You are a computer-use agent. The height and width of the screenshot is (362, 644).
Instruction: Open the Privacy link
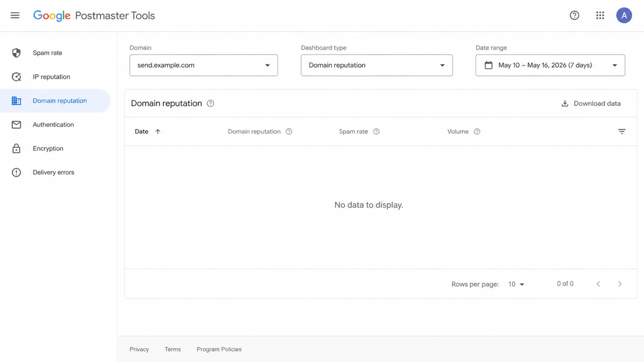coord(139,349)
